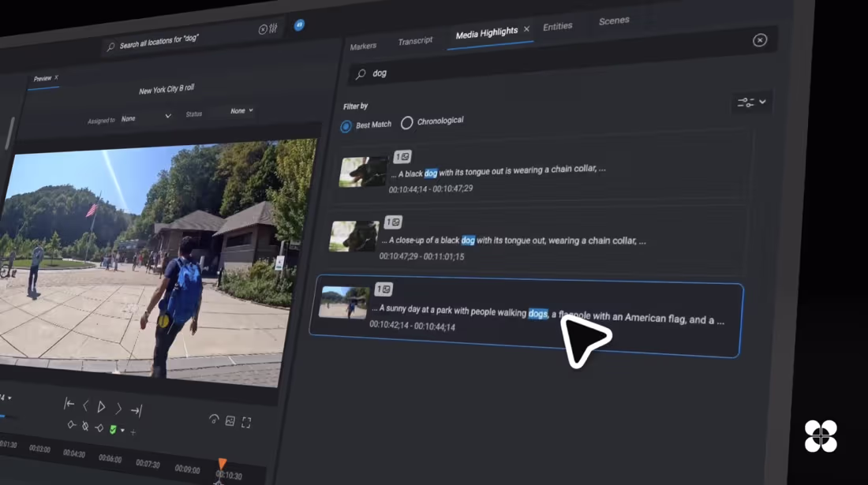
Task: Switch to the Markers tab
Action: (x=363, y=47)
